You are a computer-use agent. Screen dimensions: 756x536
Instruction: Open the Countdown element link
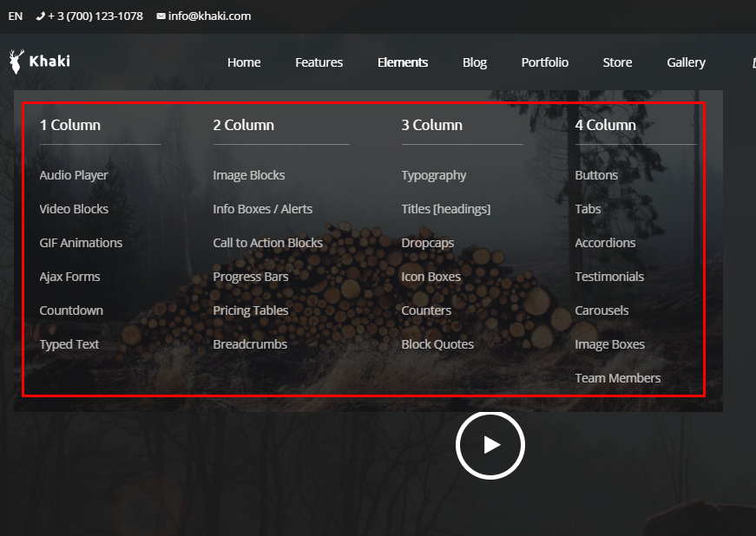click(x=71, y=310)
